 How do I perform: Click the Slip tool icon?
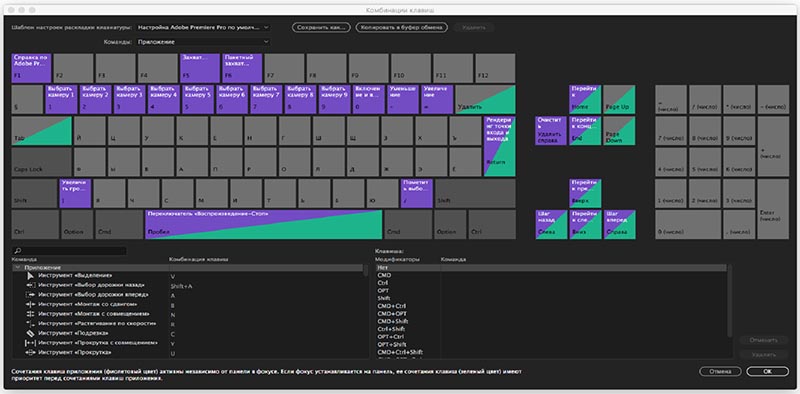(30, 343)
